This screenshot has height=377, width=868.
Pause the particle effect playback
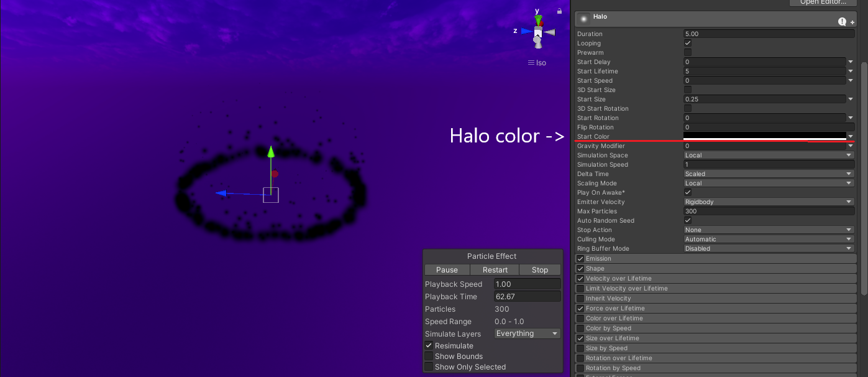(447, 269)
